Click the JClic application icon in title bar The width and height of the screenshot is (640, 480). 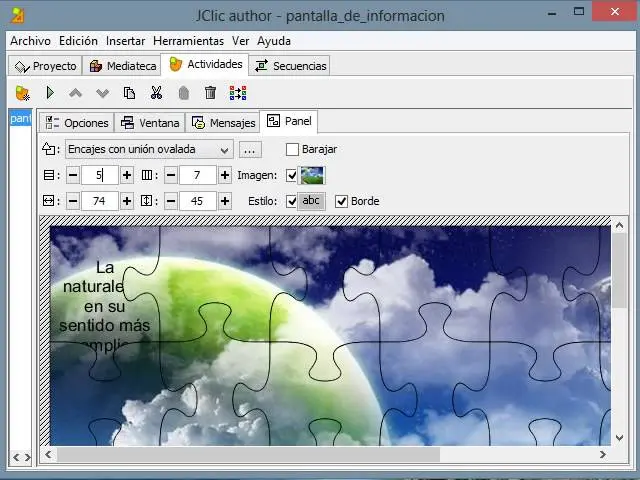point(18,16)
